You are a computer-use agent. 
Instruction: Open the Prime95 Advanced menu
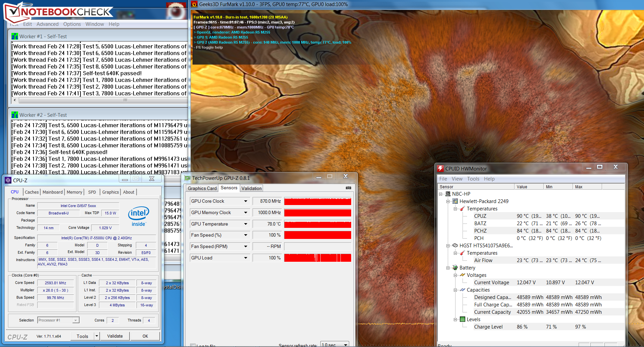pos(47,24)
